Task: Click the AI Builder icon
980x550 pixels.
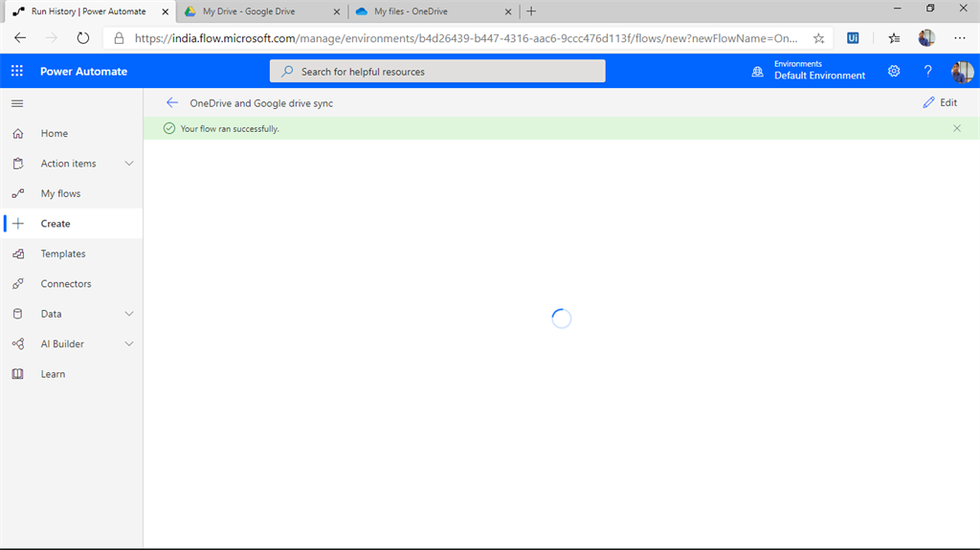Action: tap(18, 343)
